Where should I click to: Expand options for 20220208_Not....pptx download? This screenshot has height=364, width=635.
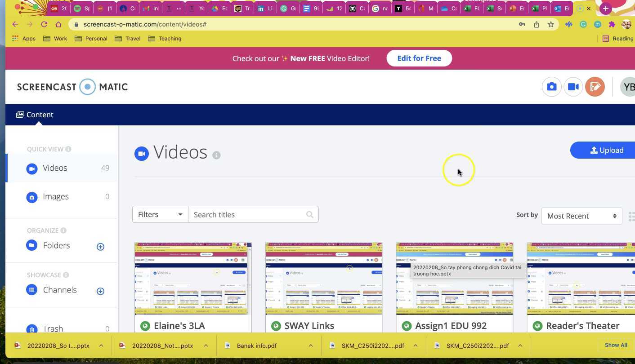click(206, 346)
